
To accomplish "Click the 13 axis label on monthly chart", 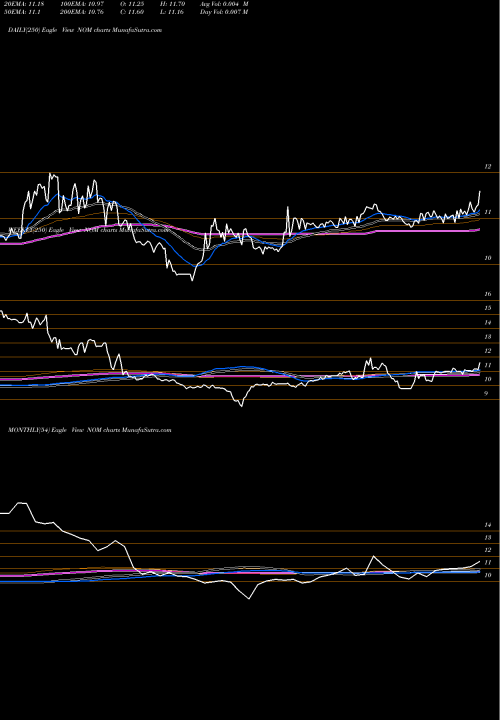I will click(488, 537).
